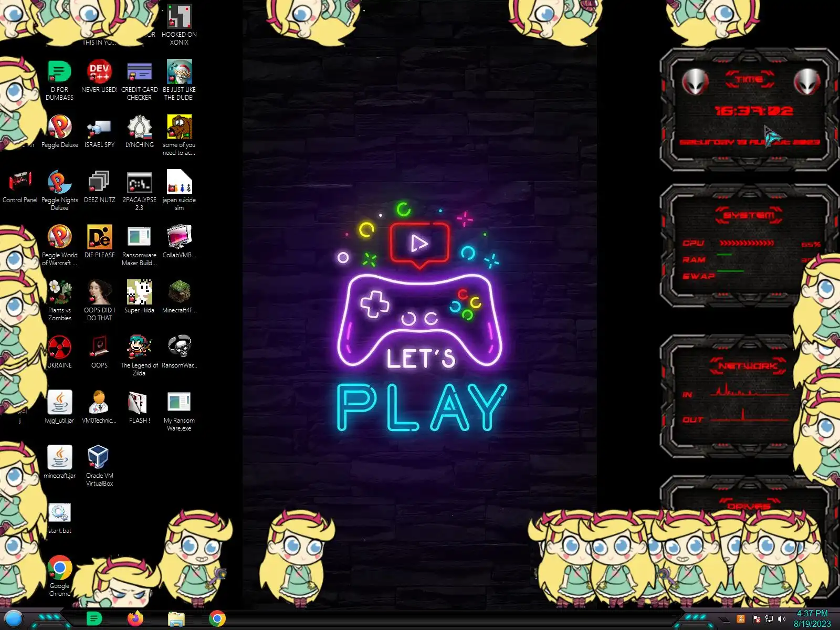
Task: Click the left alien head in TIME widget
Action: tap(695, 81)
